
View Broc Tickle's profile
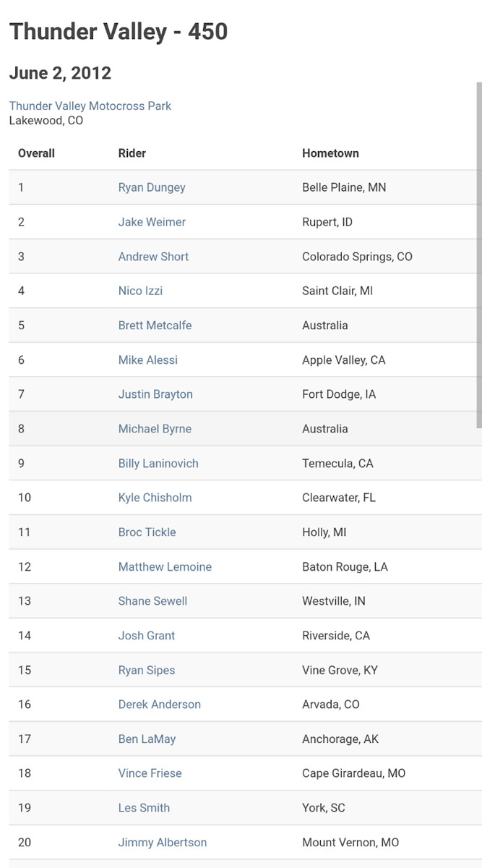pos(147,532)
